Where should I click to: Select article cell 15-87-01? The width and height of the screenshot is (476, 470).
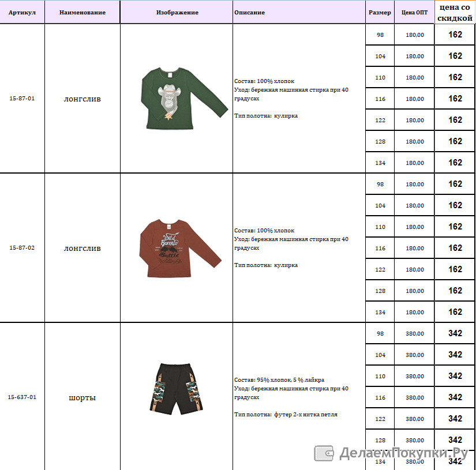22,98
